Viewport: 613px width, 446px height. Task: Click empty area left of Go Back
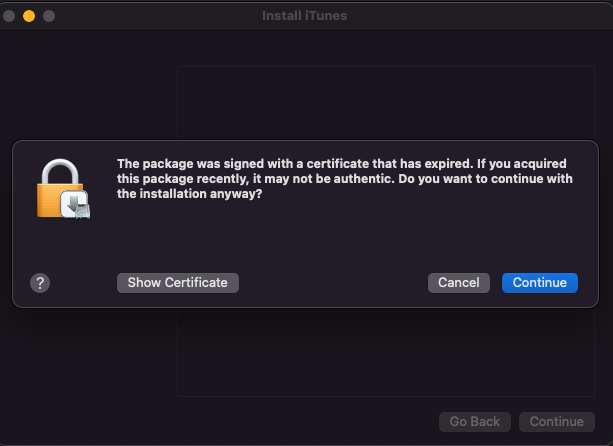300,422
